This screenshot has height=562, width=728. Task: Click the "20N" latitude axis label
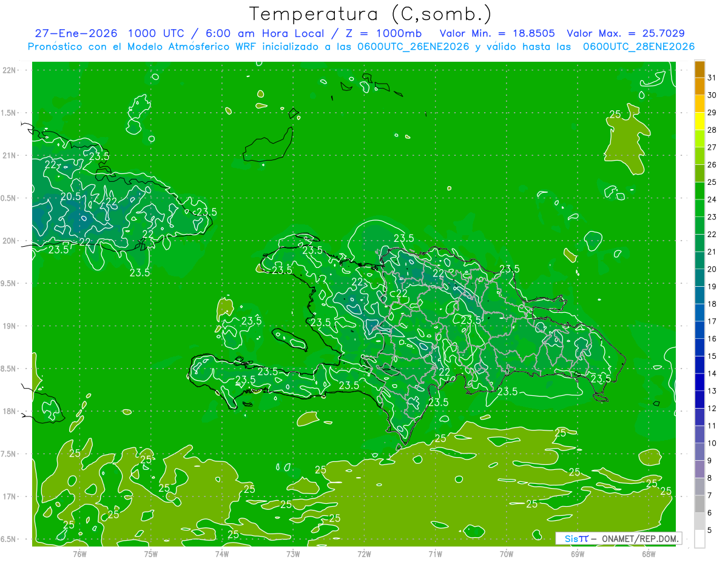point(8,241)
